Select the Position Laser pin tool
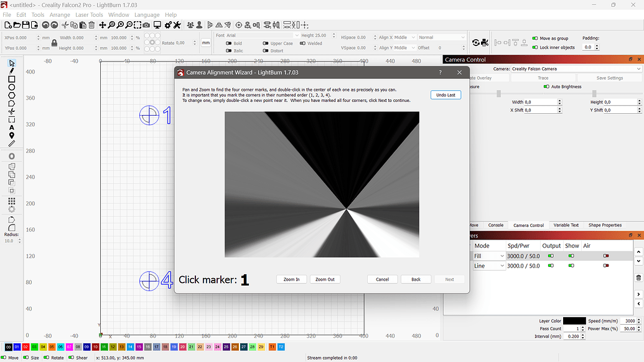 (x=11, y=136)
